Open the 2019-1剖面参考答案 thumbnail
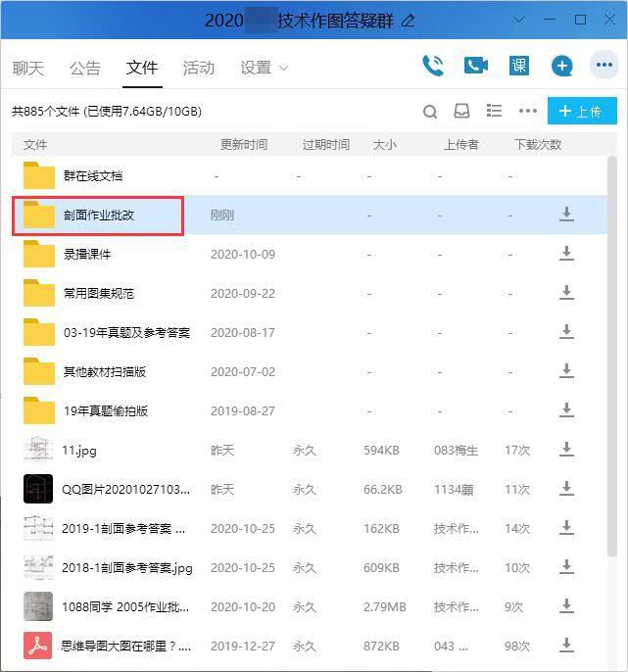This screenshot has width=628, height=672. click(x=38, y=528)
